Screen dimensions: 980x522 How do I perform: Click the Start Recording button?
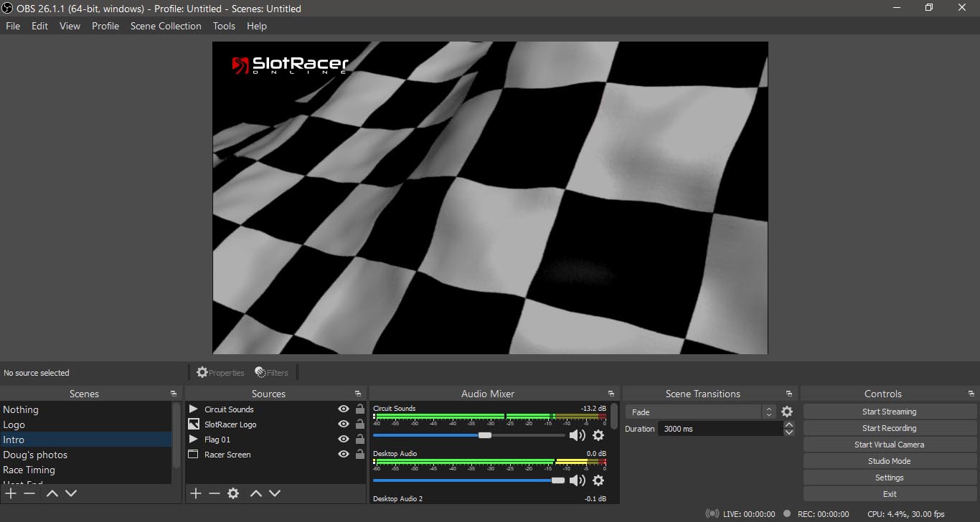[x=889, y=428]
